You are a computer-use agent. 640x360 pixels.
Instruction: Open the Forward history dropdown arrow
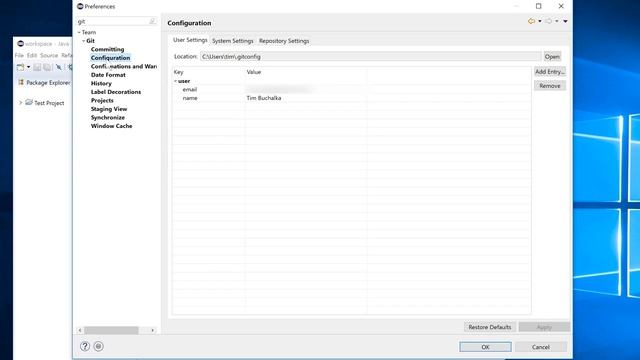(x=557, y=21)
